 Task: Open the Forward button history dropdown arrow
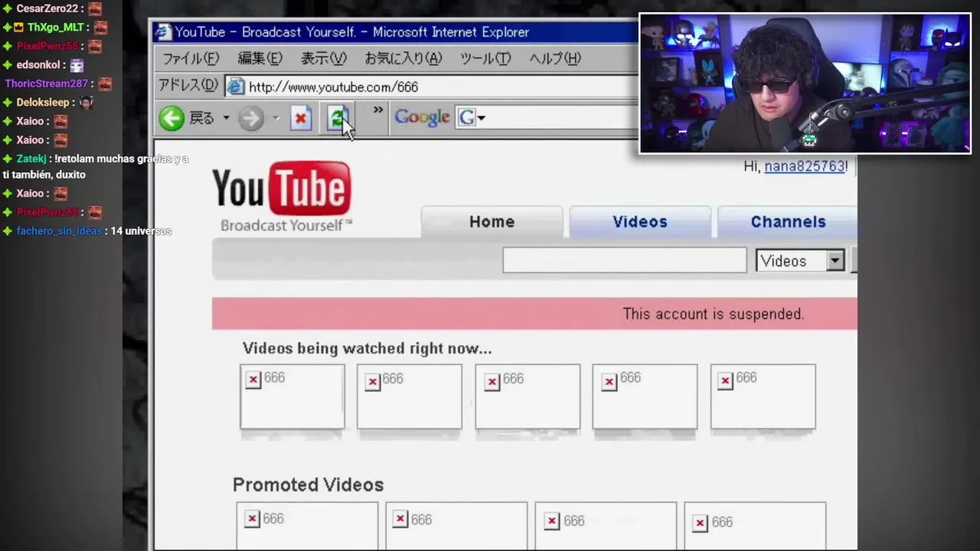click(x=276, y=118)
